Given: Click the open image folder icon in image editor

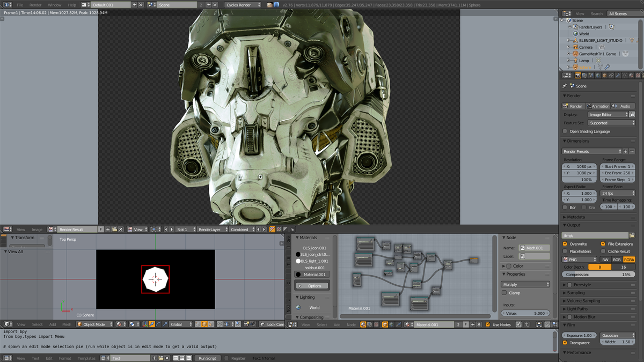Looking at the screenshot, I should point(114,230).
